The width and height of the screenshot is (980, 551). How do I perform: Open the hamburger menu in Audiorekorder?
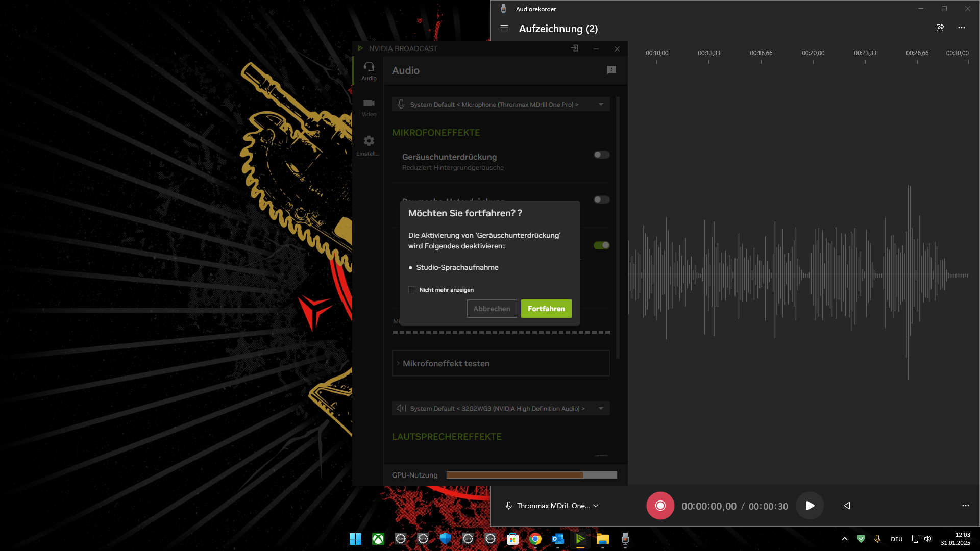(x=504, y=28)
